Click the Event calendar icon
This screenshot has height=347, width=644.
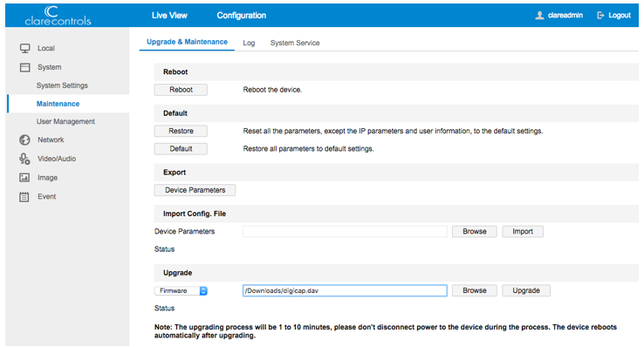tap(24, 197)
